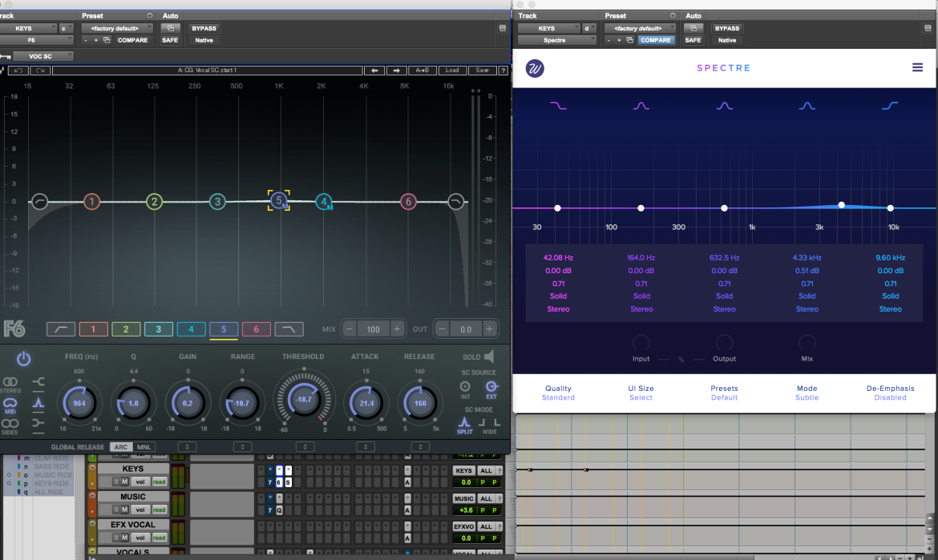Click the Load button in F6
Screen dimensions: 938x560
[452, 71]
